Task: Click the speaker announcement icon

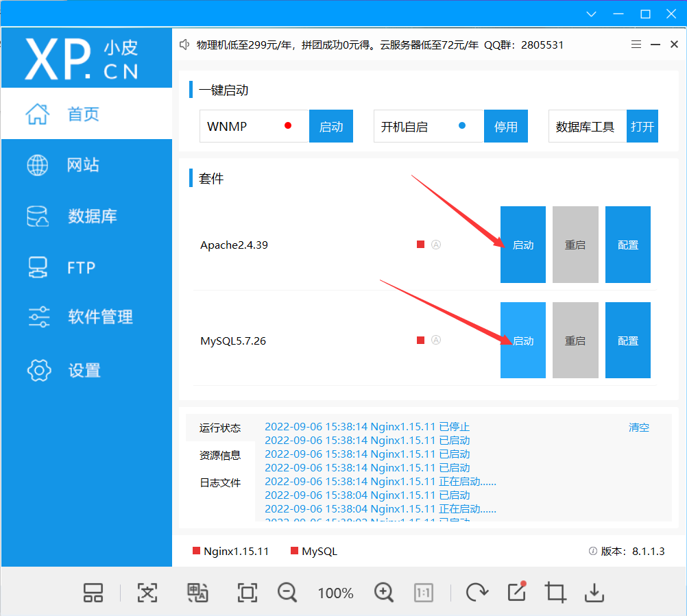Action: tap(184, 45)
